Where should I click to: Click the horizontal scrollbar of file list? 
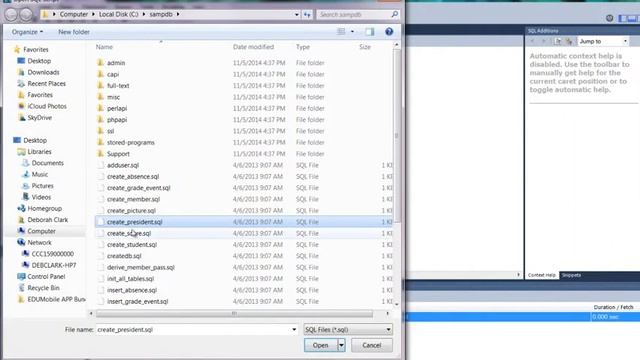coord(234,313)
